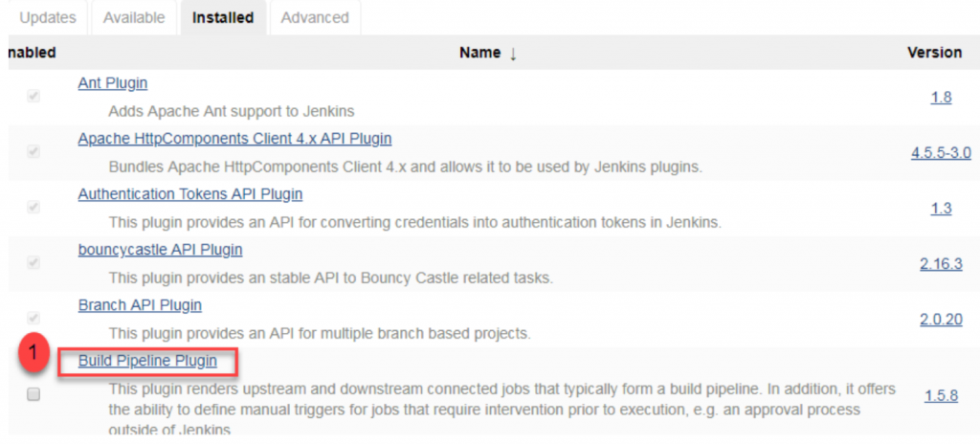Open the Ant Plugin link
This screenshot has width=980, height=444.
click(113, 82)
